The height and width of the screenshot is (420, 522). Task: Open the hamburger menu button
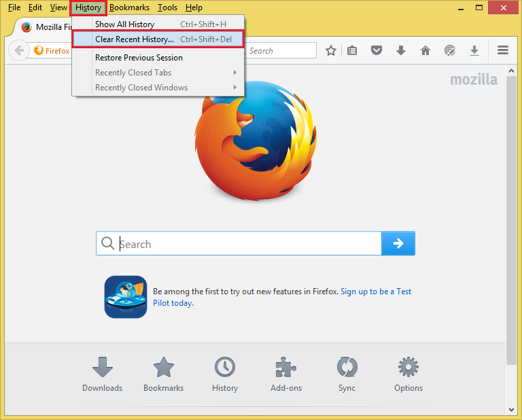pyautogui.click(x=503, y=50)
